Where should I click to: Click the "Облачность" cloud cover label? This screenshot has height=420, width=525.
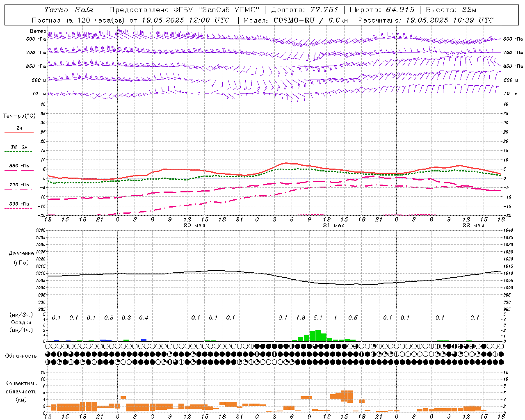[x=21, y=356]
